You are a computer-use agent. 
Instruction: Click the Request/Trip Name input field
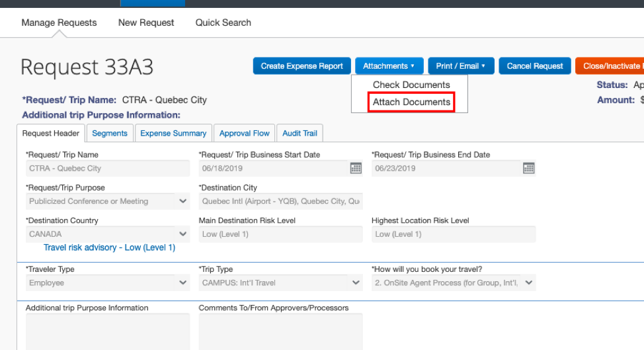108,169
